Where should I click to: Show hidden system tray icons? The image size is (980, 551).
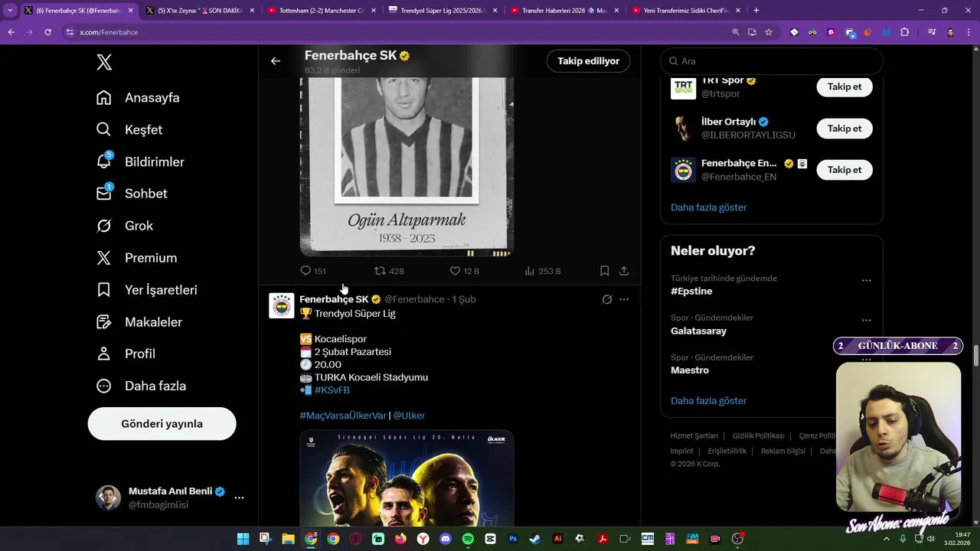887,539
